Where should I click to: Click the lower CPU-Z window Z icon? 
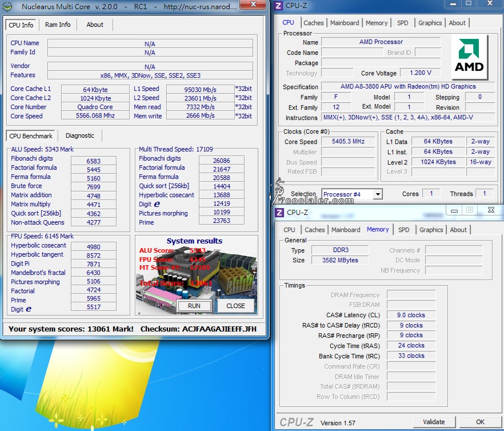tap(279, 212)
